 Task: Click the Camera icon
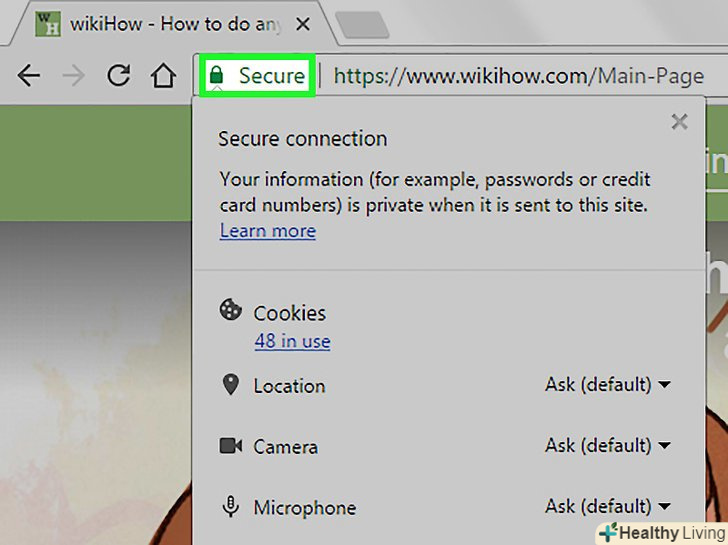pyautogui.click(x=230, y=446)
